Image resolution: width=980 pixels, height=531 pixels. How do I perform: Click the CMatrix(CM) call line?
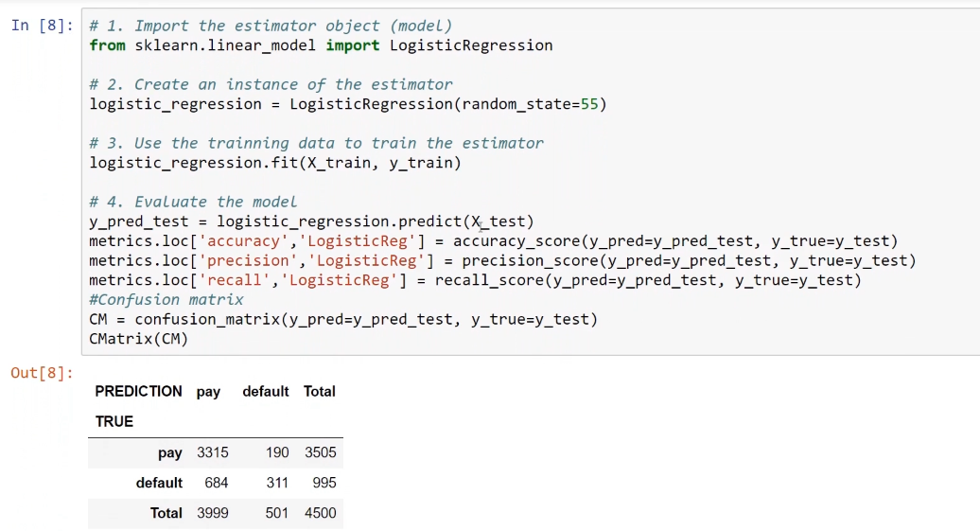(x=138, y=339)
